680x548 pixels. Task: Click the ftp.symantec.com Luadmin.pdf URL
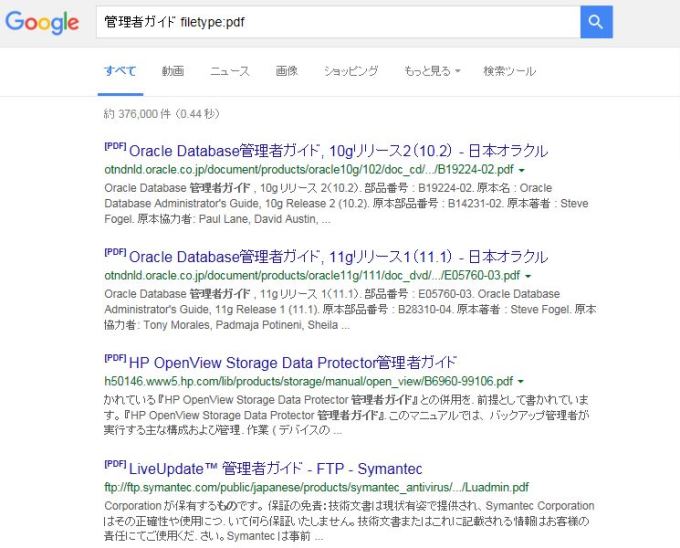[x=316, y=487]
